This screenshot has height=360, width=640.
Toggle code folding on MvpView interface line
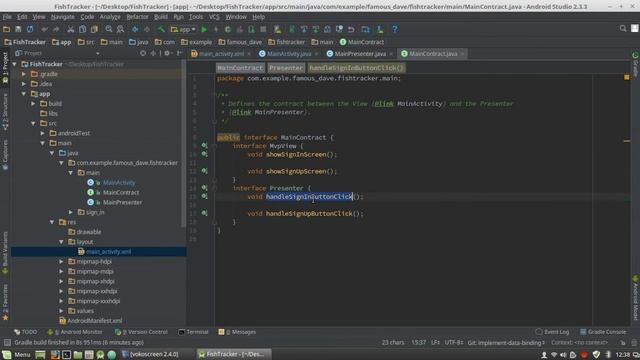point(214,146)
